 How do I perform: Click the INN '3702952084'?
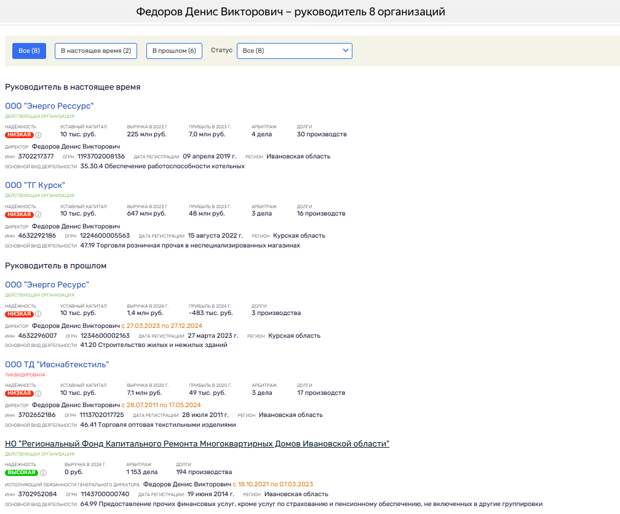point(38,494)
